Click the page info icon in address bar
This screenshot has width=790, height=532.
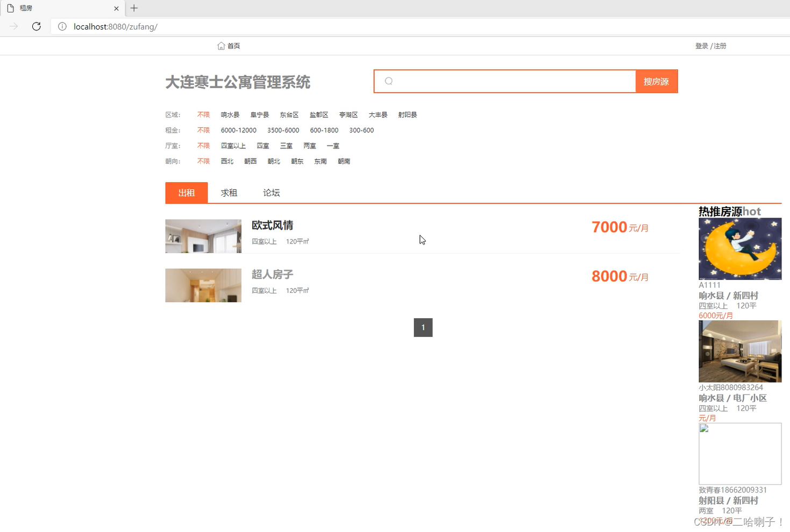[x=63, y=26]
